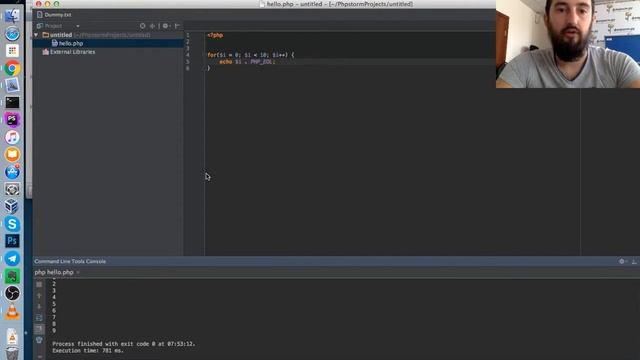Open App Store from the dock
The image size is (640, 360).
coord(12,172)
